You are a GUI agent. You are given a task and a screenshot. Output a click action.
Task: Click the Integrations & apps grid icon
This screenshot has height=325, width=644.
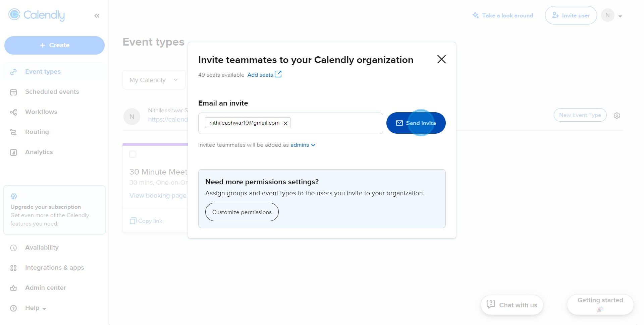13,268
